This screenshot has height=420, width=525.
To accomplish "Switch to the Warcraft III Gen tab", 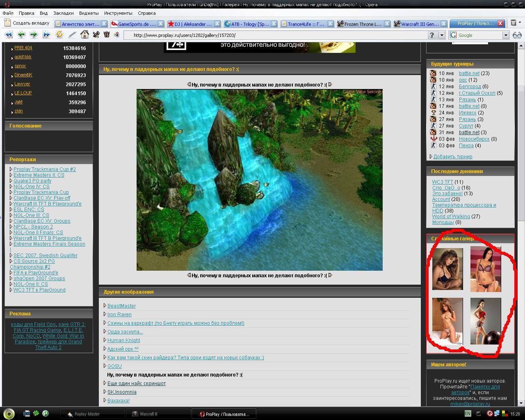I will [x=420, y=24].
